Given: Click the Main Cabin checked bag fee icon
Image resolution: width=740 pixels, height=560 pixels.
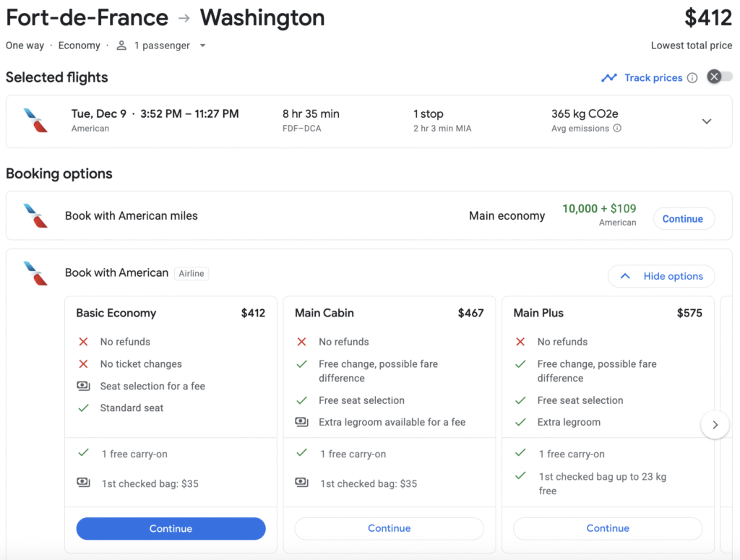Looking at the screenshot, I should click(302, 483).
